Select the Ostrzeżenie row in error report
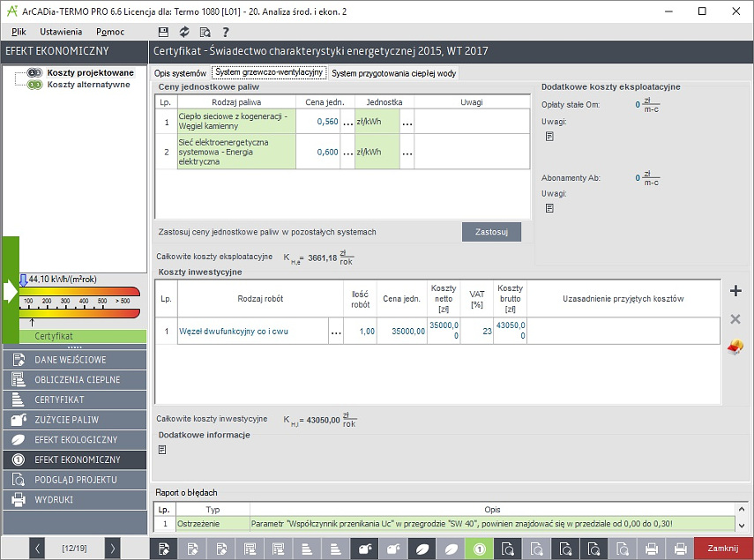The height and width of the screenshot is (560, 754). (444, 524)
